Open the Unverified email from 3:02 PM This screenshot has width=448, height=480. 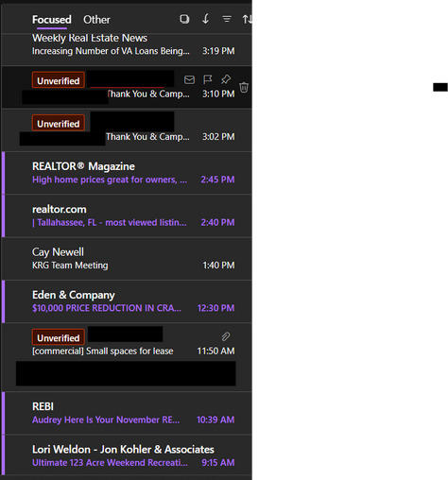point(127,130)
